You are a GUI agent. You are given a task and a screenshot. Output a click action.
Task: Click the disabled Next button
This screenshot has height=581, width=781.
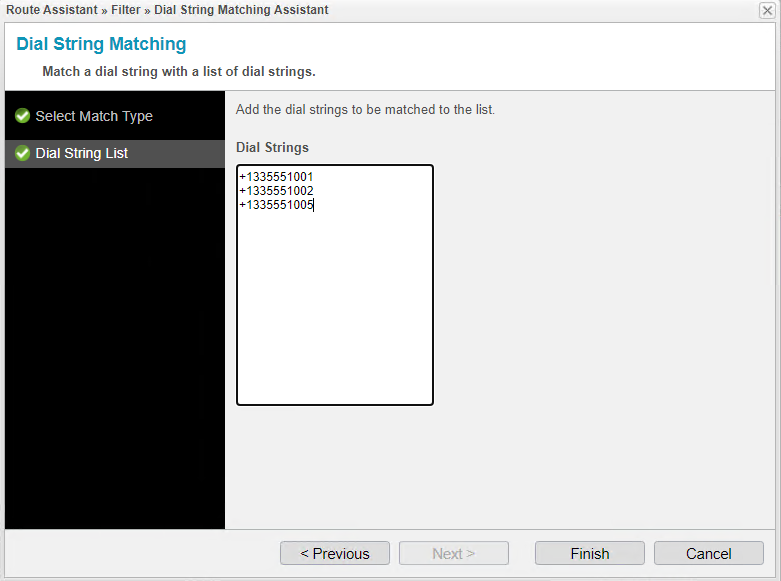click(454, 554)
